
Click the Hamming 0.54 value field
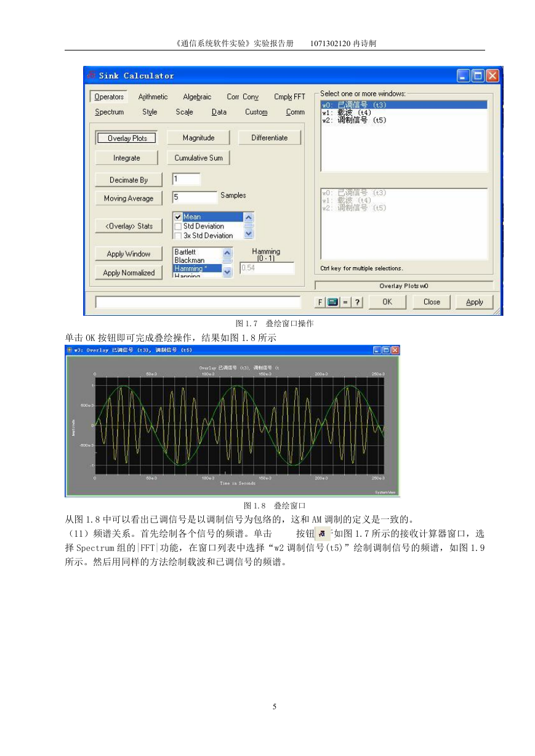click(267, 268)
